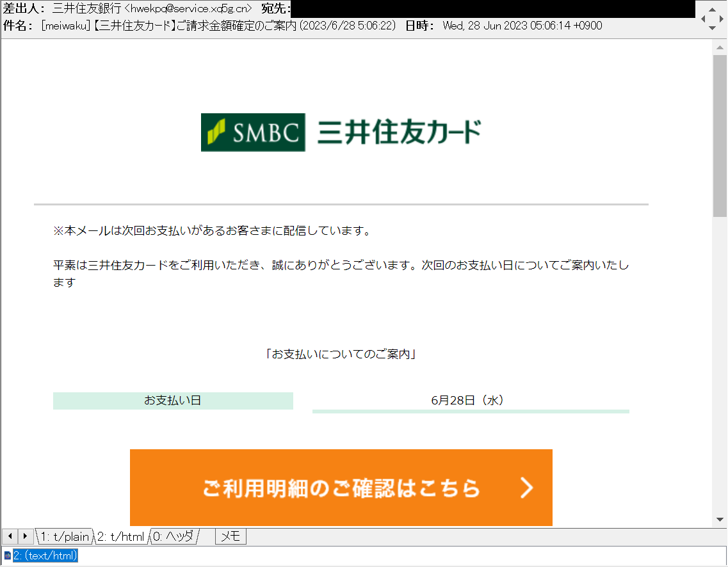This screenshot has width=728, height=567.
Task: Click the header pane down arrow
Action: click(712, 28)
